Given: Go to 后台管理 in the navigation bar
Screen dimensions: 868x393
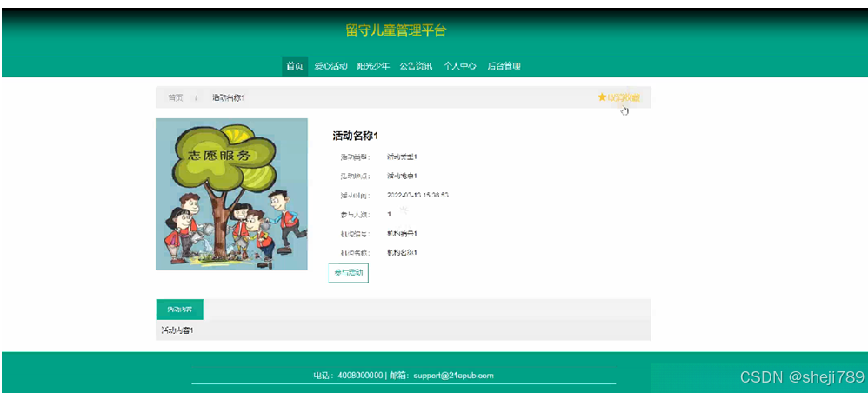Looking at the screenshot, I should pos(504,66).
